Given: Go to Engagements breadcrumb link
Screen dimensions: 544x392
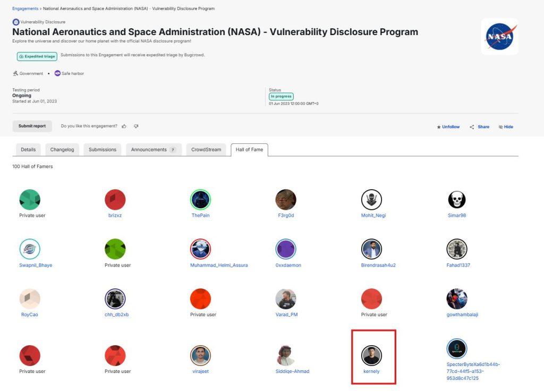Looking at the screenshot, I should [25, 8].
